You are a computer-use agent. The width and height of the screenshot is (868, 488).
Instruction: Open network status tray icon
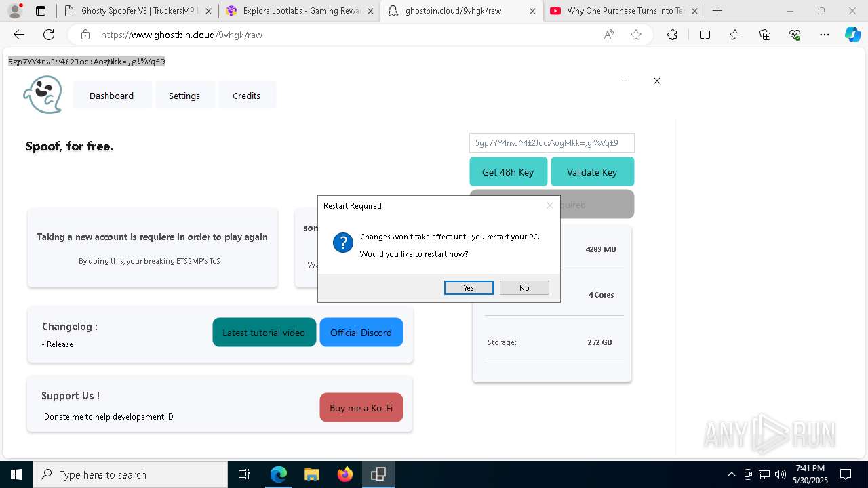pyautogui.click(x=764, y=474)
